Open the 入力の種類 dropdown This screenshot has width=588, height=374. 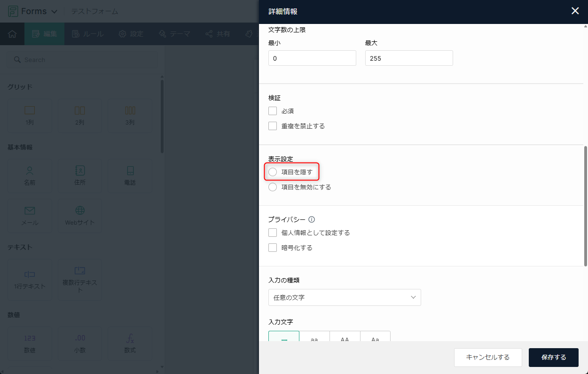(345, 297)
